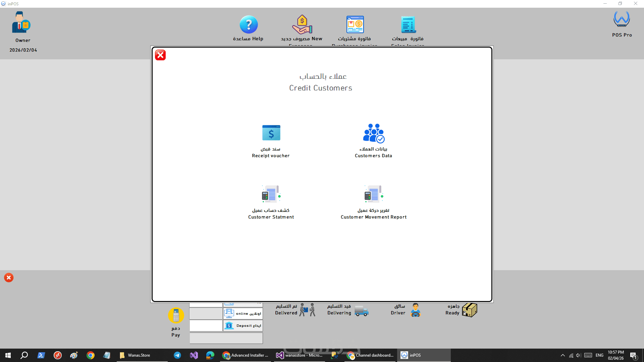The width and height of the screenshot is (644, 362).
Task: Select the Deposit payment option
Action: (x=243, y=325)
